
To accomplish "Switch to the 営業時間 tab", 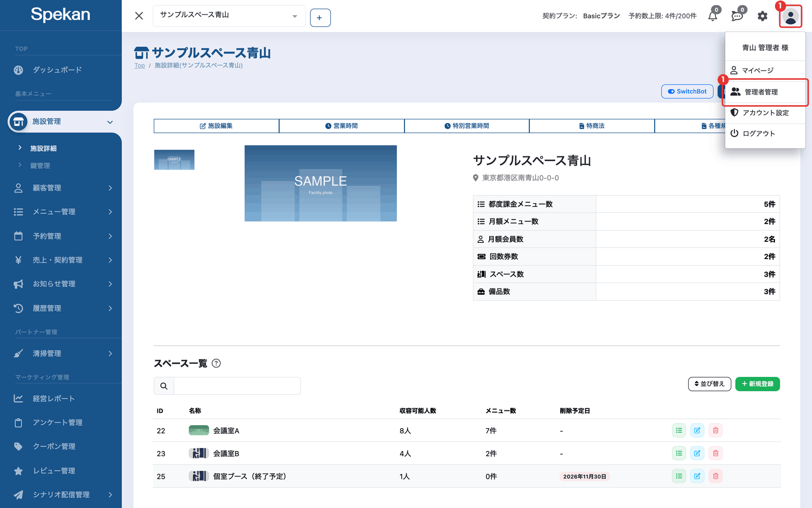I will coord(342,126).
